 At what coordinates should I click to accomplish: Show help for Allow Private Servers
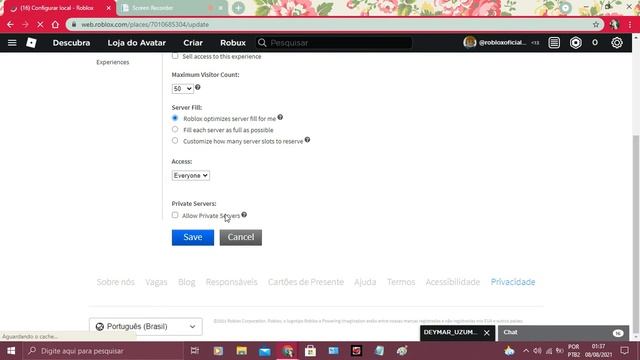click(x=244, y=214)
